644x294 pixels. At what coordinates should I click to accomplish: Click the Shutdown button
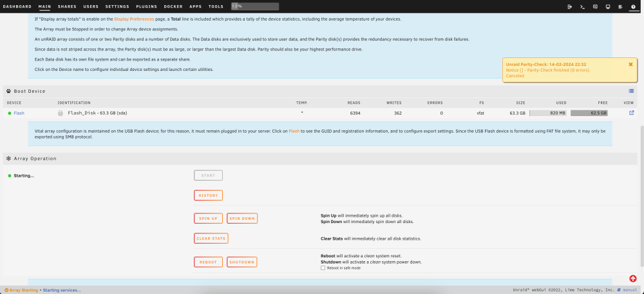pyautogui.click(x=242, y=262)
